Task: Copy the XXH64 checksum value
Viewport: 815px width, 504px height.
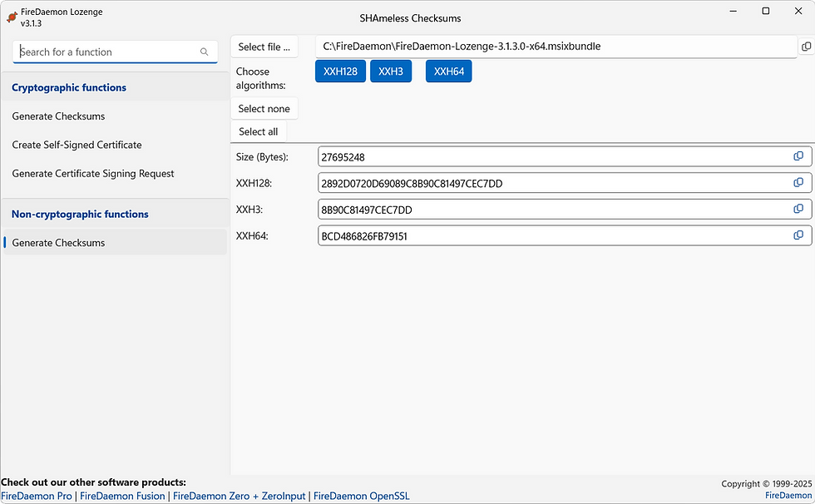Action: (798, 235)
